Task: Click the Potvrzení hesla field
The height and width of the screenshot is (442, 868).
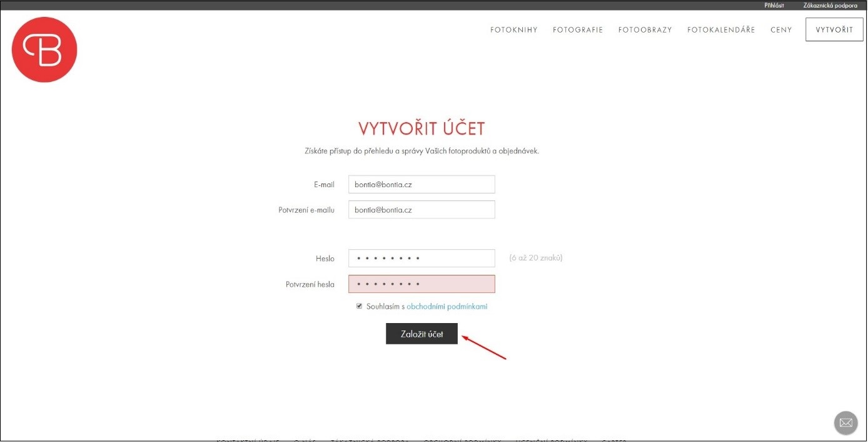Action: 421,284
